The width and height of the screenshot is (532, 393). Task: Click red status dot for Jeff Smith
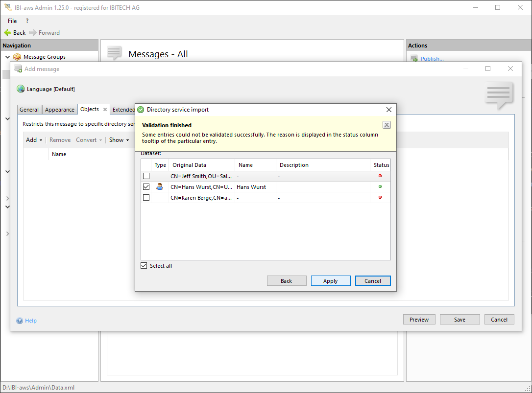(x=380, y=176)
